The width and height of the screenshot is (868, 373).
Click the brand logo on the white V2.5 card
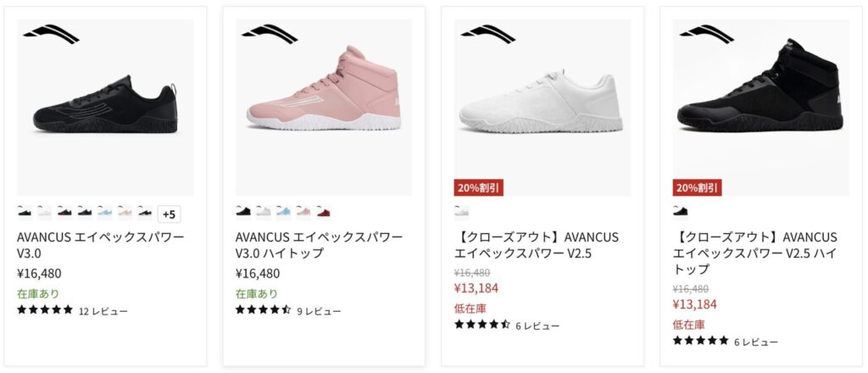[x=488, y=34]
